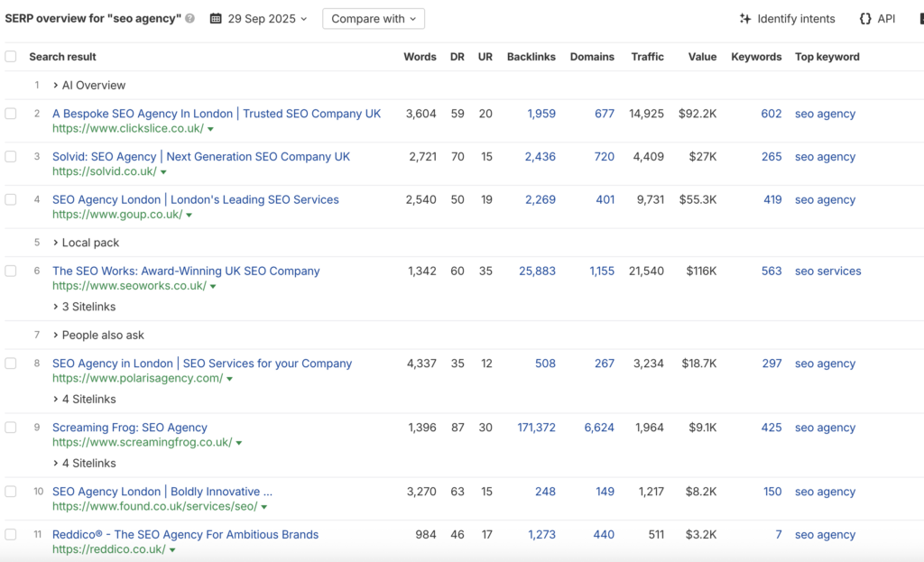This screenshot has width=924, height=562.
Task: Click the 171,372 backlinks count for Screaming Frog
Action: coord(536,428)
